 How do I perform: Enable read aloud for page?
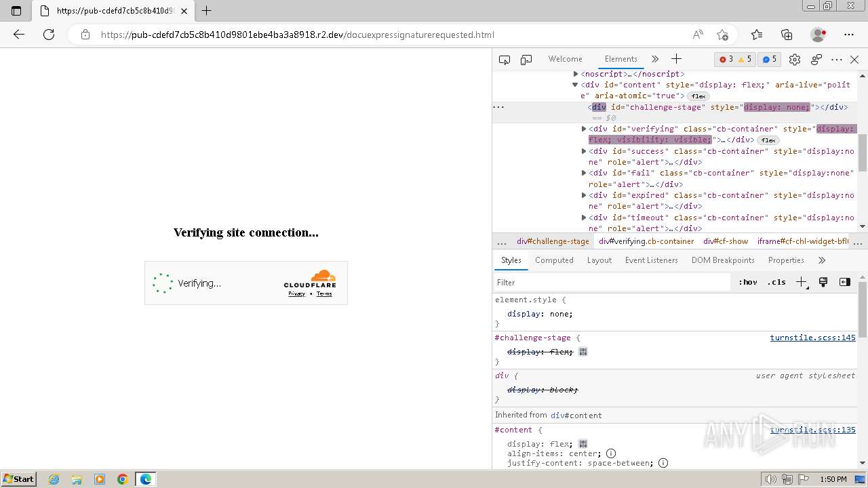(698, 35)
